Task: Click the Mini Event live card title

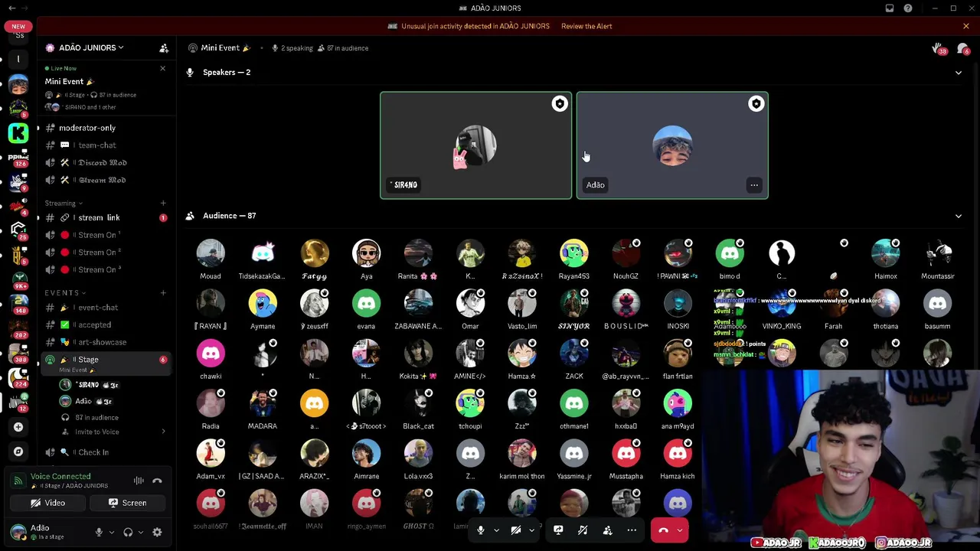Action: pyautogui.click(x=68, y=82)
